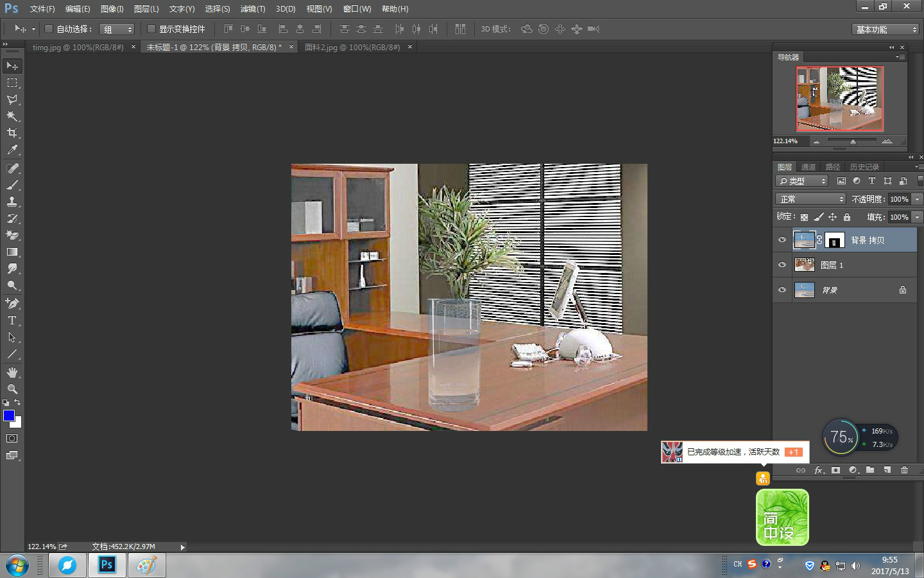Image resolution: width=924 pixels, height=578 pixels.
Task: Open the 正常 blend mode dropdown
Action: tap(811, 199)
